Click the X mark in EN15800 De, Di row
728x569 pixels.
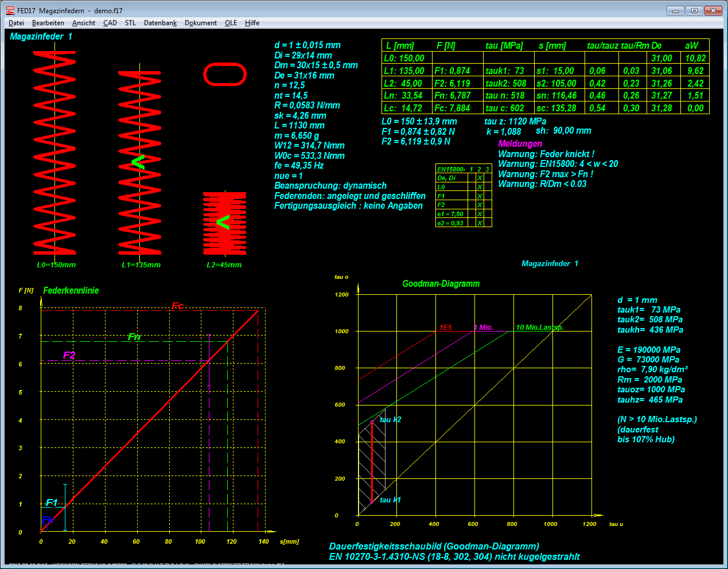(480, 178)
